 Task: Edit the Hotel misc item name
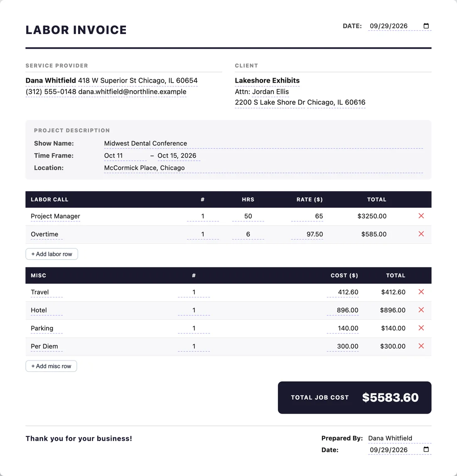coord(47,310)
